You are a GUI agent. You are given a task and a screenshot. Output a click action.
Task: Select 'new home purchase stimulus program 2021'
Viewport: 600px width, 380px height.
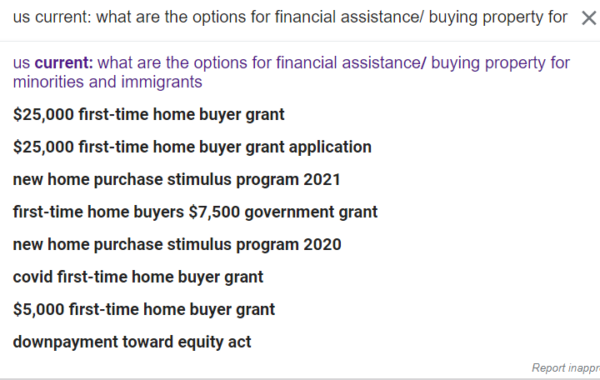(176, 179)
